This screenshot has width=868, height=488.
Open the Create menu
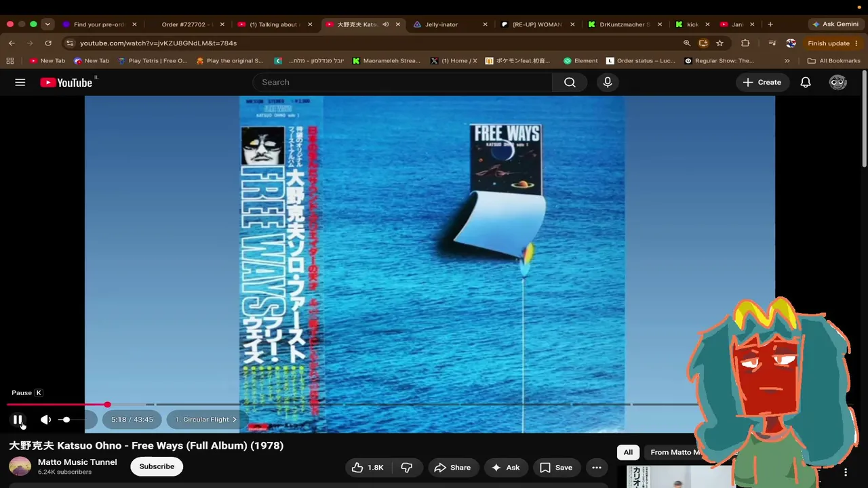[x=762, y=82]
